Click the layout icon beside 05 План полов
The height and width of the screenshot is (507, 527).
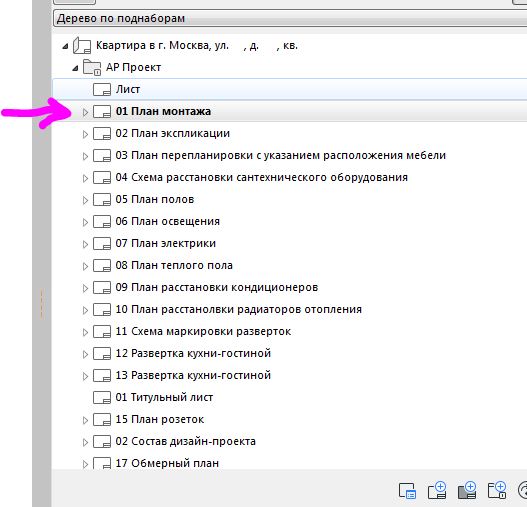[x=102, y=200]
